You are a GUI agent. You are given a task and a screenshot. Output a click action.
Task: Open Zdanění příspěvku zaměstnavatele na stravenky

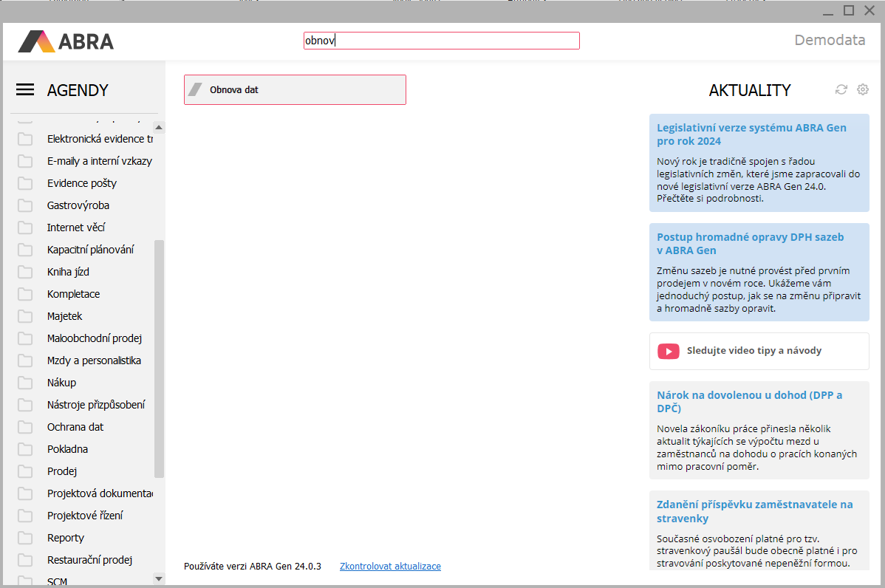click(759, 531)
